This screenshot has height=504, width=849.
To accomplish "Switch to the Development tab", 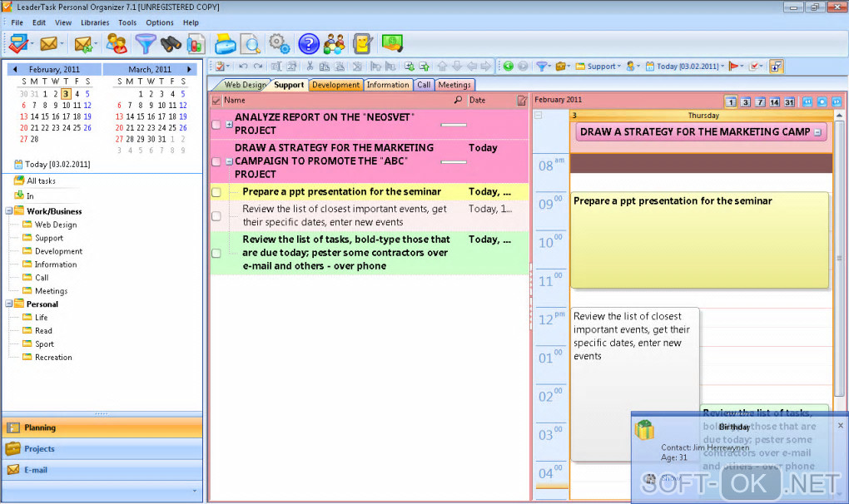I will [x=335, y=85].
